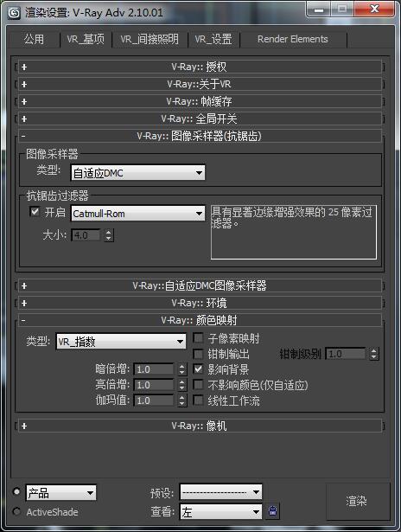Open the Catmull-Rom filter dropdown
The width and height of the screenshot is (401, 532).
click(137, 214)
